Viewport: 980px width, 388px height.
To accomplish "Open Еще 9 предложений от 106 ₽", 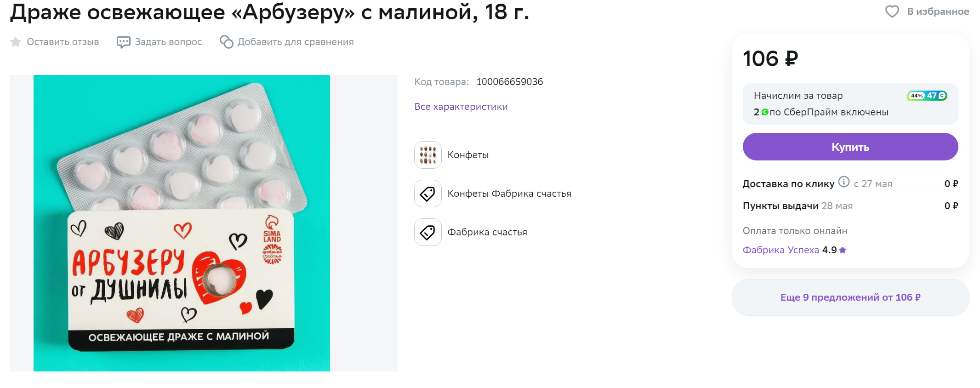I will point(850,297).
